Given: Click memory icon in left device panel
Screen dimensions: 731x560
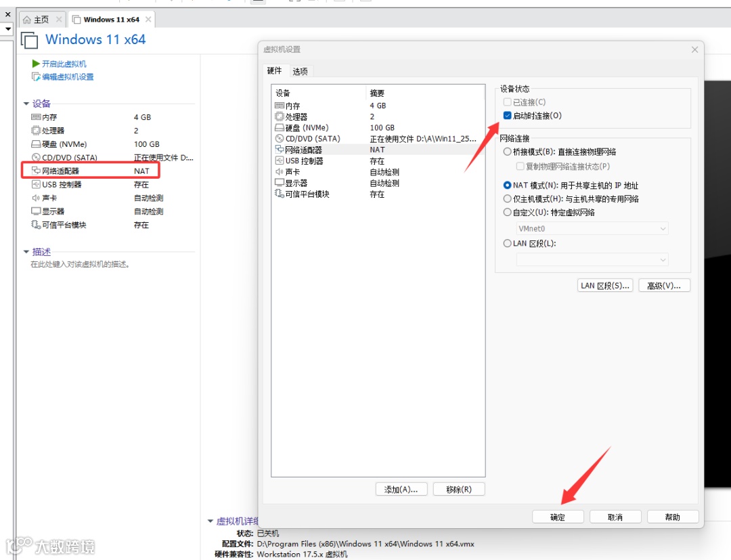Looking at the screenshot, I should tap(36, 117).
